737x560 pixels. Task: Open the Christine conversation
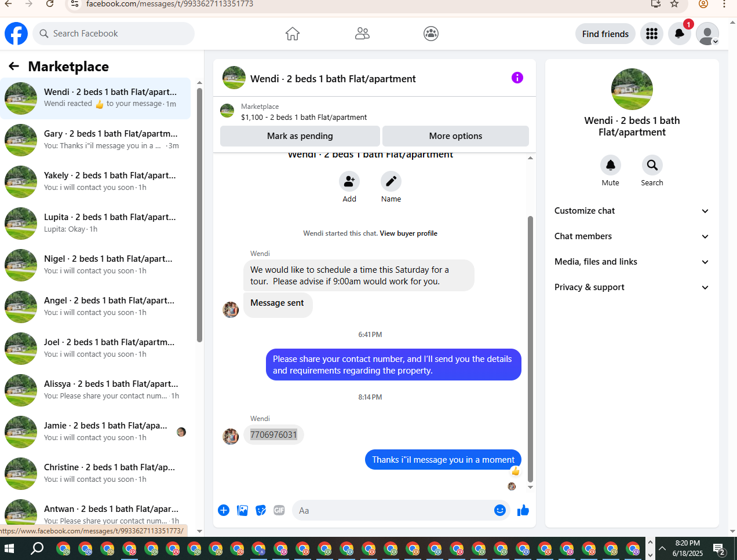(x=96, y=474)
